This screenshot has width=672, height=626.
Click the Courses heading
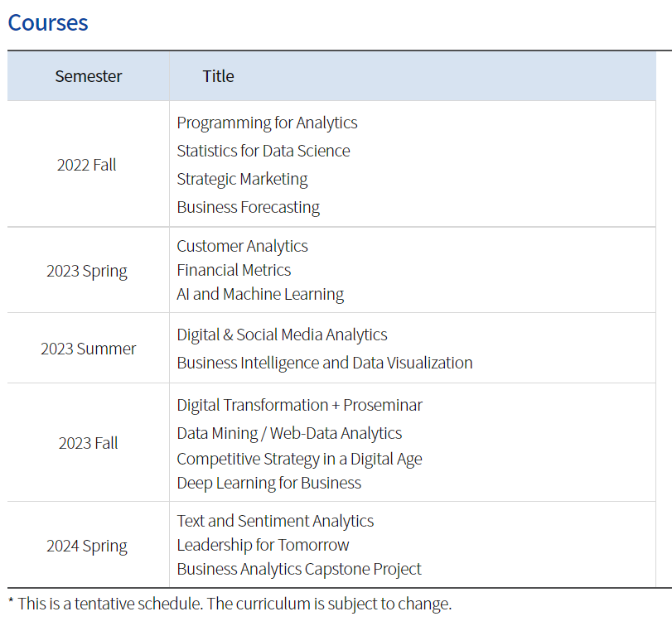point(48,22)
